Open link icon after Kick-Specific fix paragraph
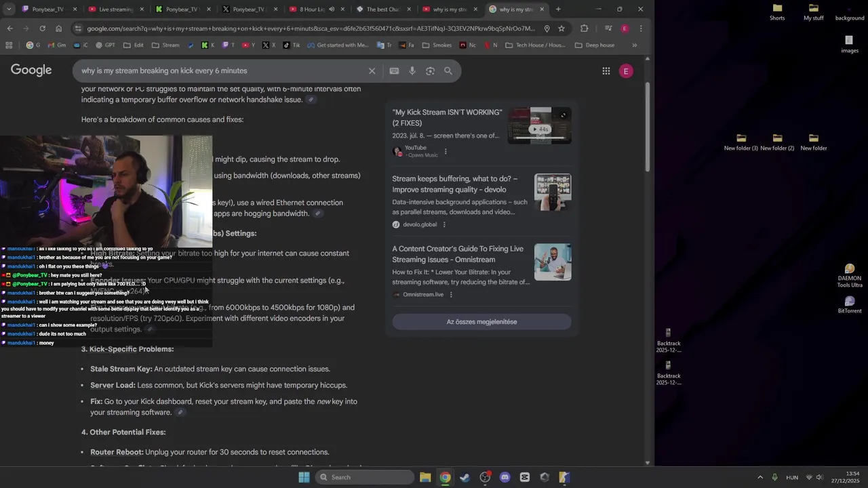This screenshot has width=868, height=488. [180, 413]
